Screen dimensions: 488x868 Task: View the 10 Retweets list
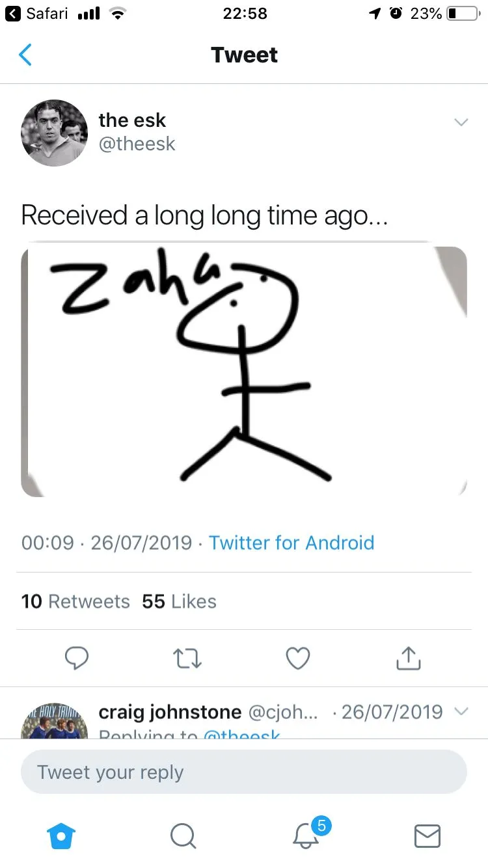(75, 601)
